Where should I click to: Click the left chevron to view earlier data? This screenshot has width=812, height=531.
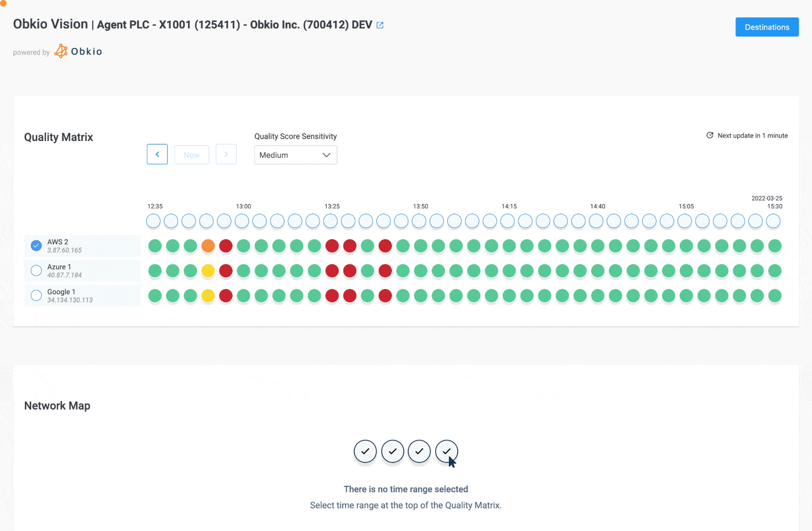coord(157,154)
